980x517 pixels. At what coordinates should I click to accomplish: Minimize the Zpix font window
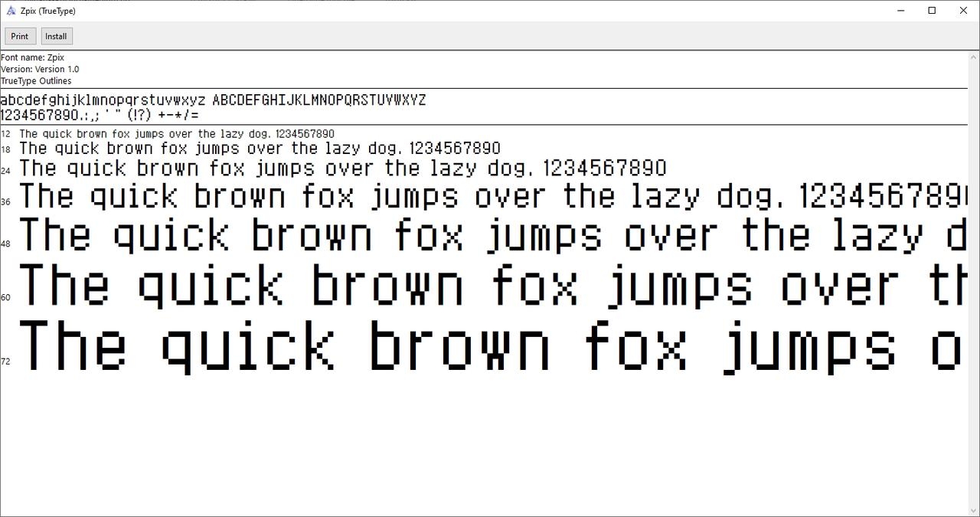click(x=900, y=11)
